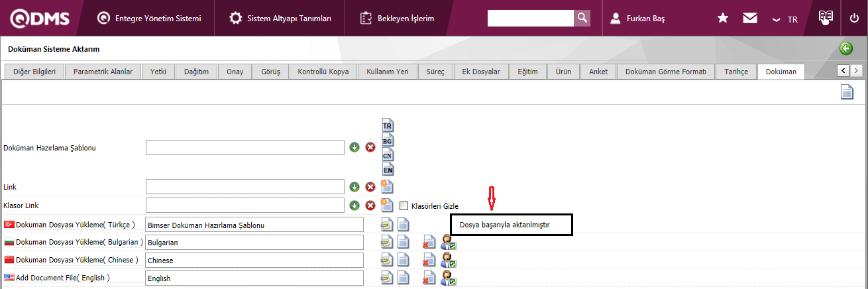Click user sync icon in English row
This screenshot has height=289, width=868.
coord(449,278)
